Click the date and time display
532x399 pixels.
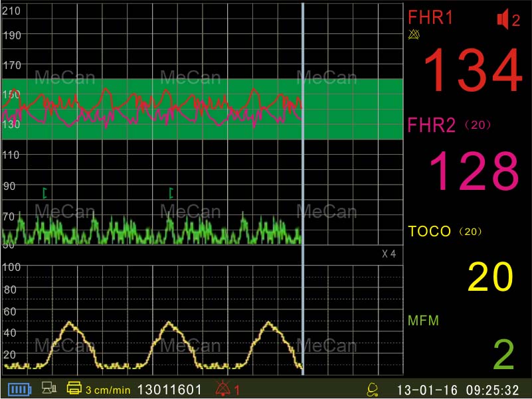(458, 390)
